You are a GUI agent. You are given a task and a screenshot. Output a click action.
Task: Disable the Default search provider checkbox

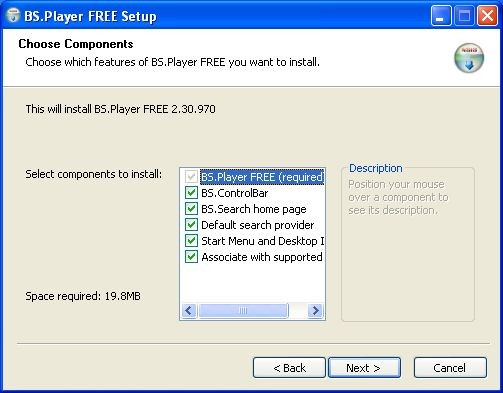pyautogui.click(x=191, y=225)
